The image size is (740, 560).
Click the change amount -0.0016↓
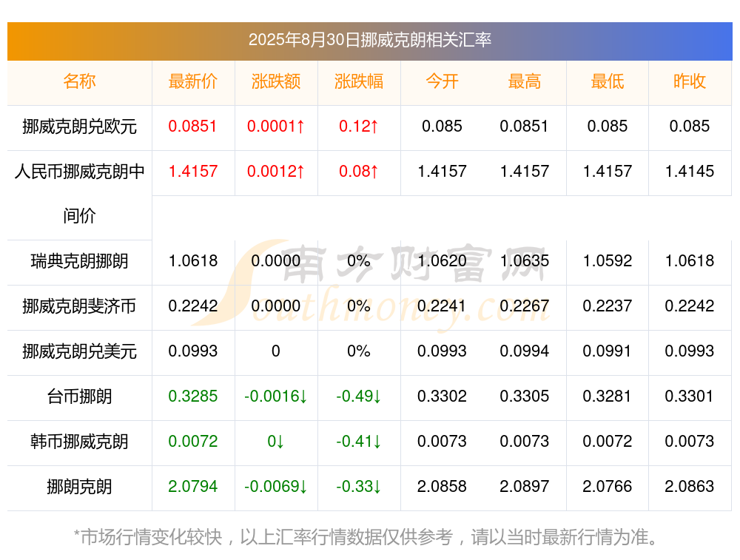[x=276, y=397]
